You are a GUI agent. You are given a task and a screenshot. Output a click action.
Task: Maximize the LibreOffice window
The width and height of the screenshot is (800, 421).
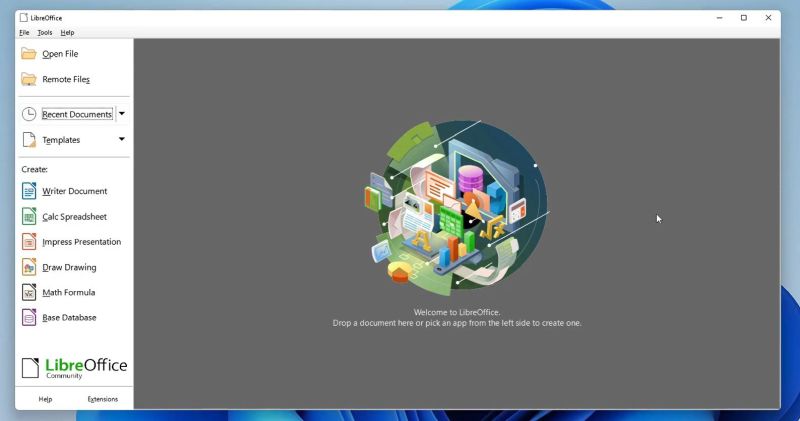pyautogui.click(x=744, y=18)
